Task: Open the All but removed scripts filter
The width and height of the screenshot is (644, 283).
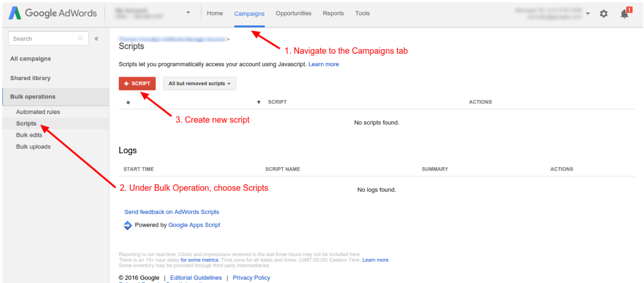Action: [200, 84]
